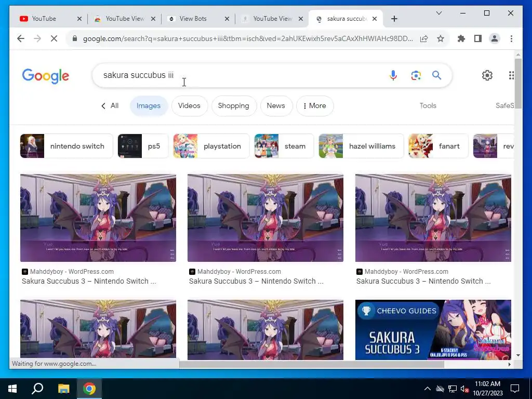The height and width of the screenshot is (399, 532).
Task: Filter by the ps5 chip
Action: click(x=143, y=146)
